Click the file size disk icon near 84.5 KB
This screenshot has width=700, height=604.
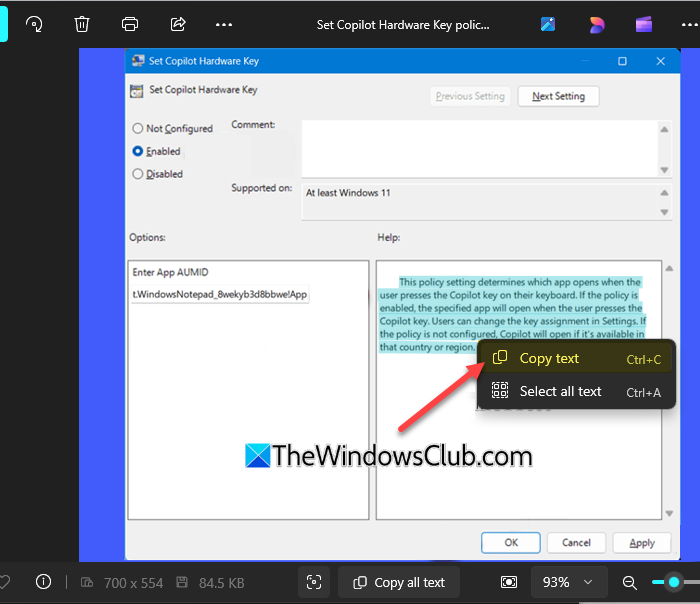tap(182, 582)
